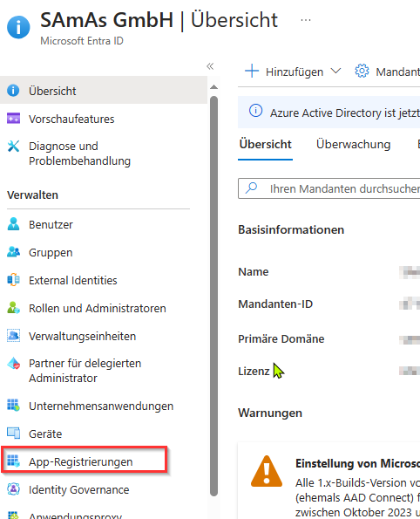
Task: Click the External Identities icon
Action: coord(13,280)
